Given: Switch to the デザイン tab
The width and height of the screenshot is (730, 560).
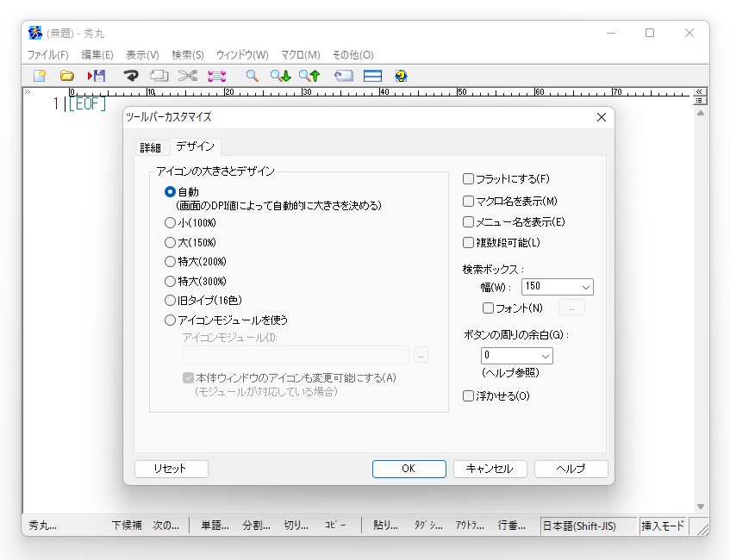Looking at the screenshot, I should [195, 146].
